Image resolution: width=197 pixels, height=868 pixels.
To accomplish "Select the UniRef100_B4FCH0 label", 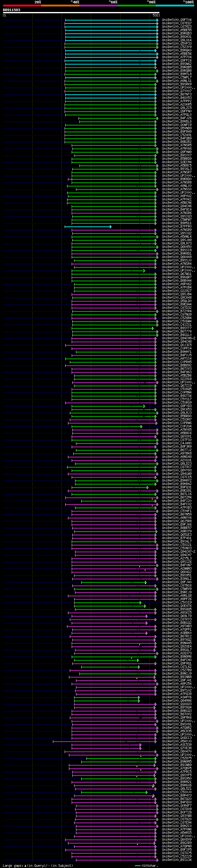I will click(x=176, y=660).
